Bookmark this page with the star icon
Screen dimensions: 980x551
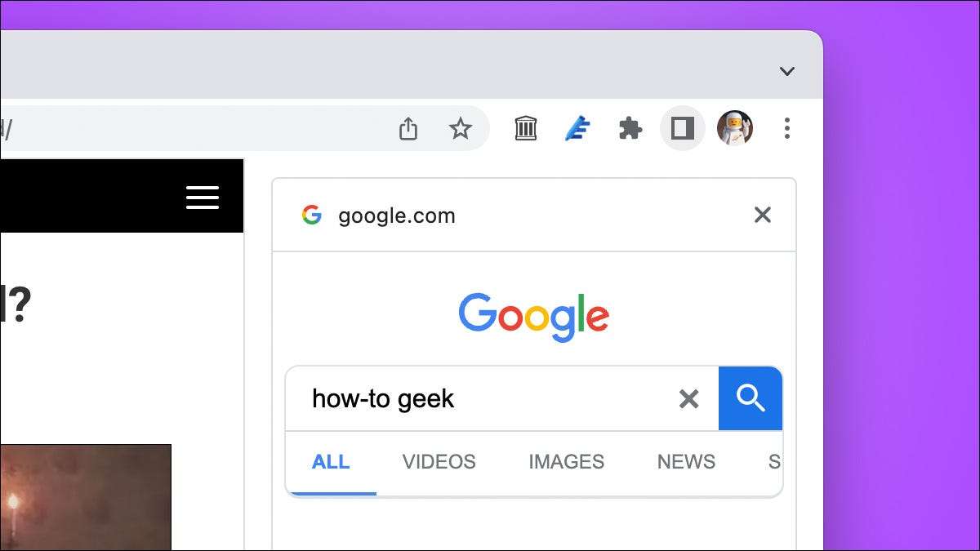point(461,128)
